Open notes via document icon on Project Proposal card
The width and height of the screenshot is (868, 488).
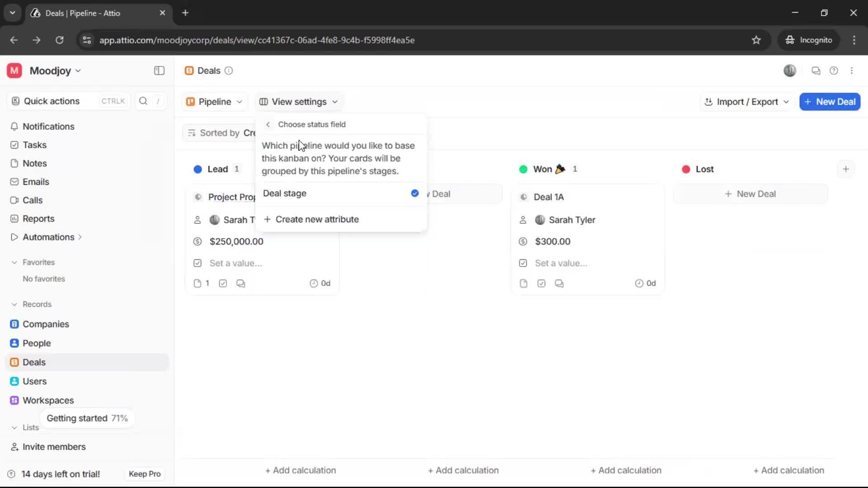click(198, 283)
